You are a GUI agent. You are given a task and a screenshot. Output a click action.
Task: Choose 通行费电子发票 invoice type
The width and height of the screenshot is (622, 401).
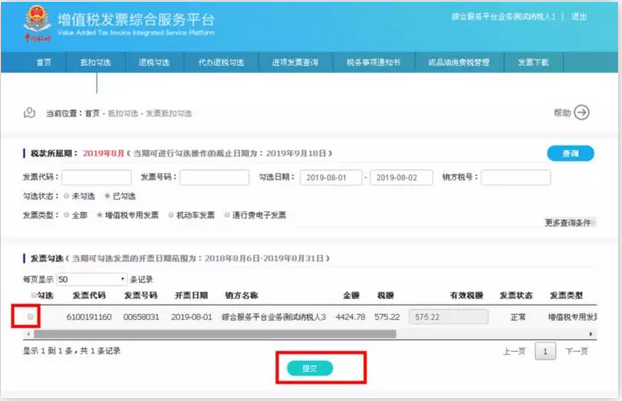pyautogui.click(x=228, y=215)
